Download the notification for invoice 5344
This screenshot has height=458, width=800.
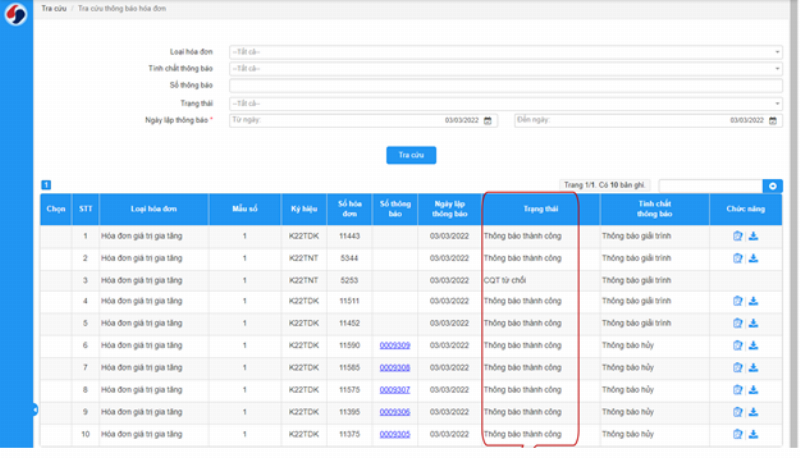coord(753,258)
